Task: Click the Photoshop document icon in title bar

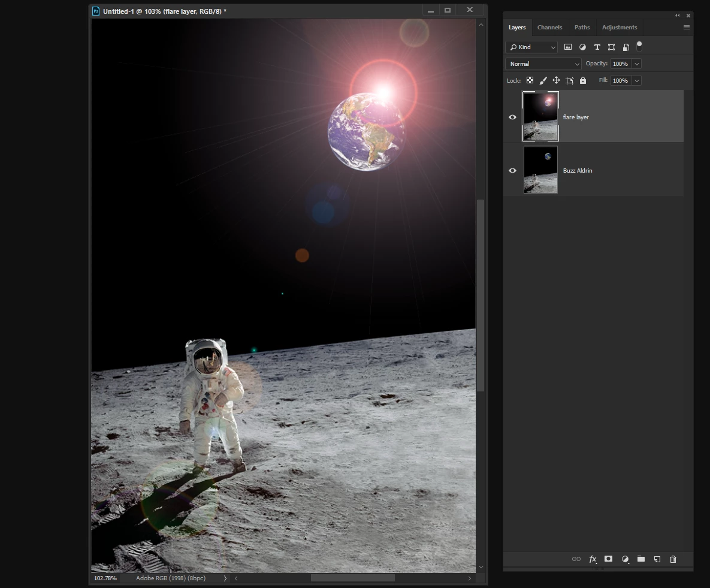Action: click(x=95, y=11)
